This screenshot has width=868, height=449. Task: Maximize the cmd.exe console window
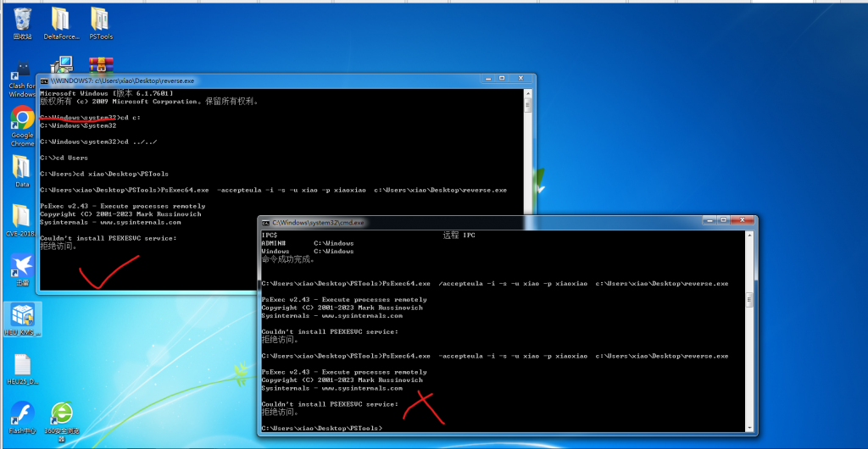[x=724, y=220]
